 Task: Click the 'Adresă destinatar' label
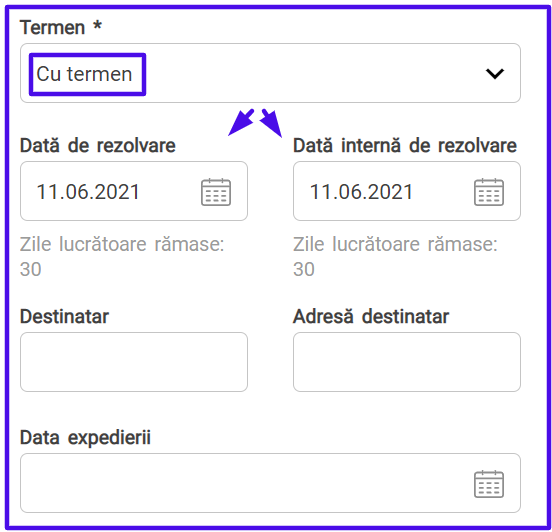click(371, 316)
